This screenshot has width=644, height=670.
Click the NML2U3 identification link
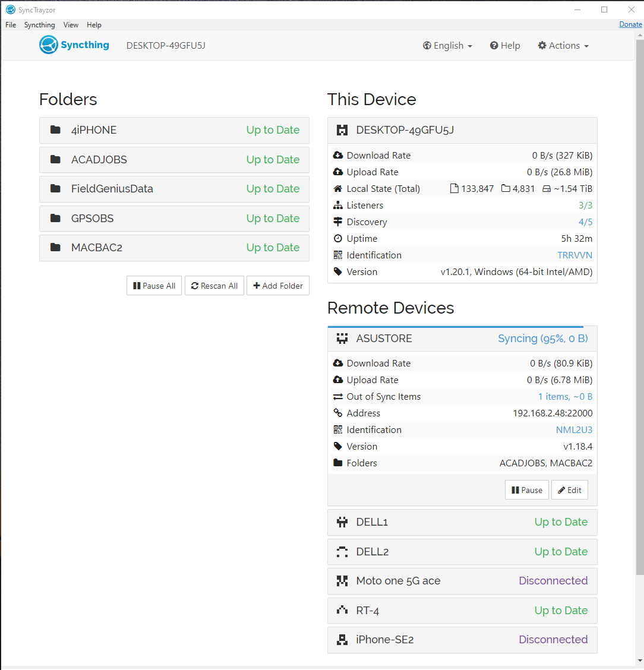(x=574, y=429)
